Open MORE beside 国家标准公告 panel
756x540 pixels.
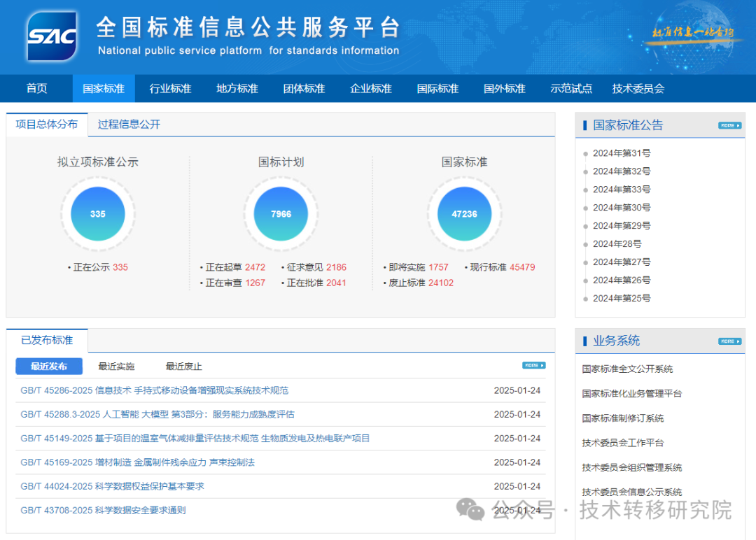tap(729, 125)
